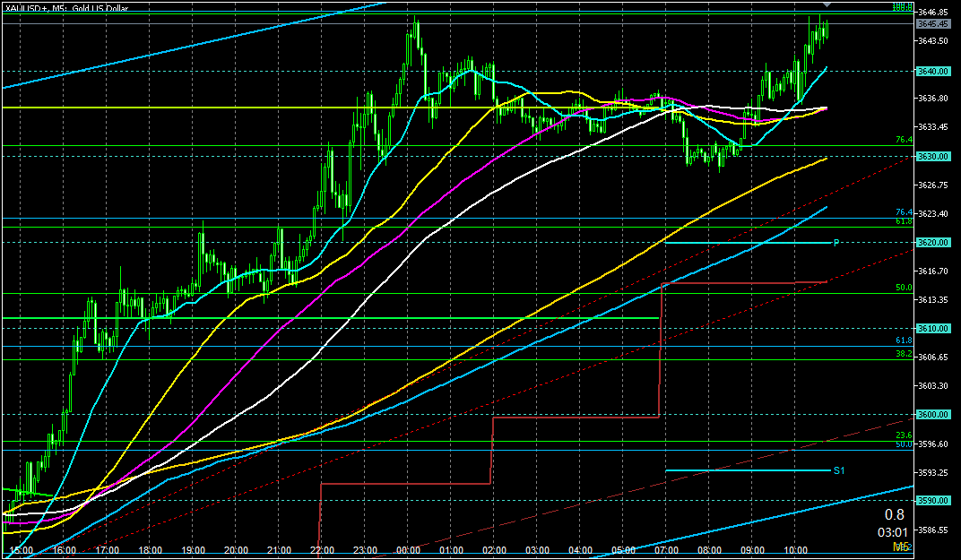Click the green 23.6 Fibonacci level label
Image resolution: width=961 pixels, height=560 pixels.
(x=904, y=435)
